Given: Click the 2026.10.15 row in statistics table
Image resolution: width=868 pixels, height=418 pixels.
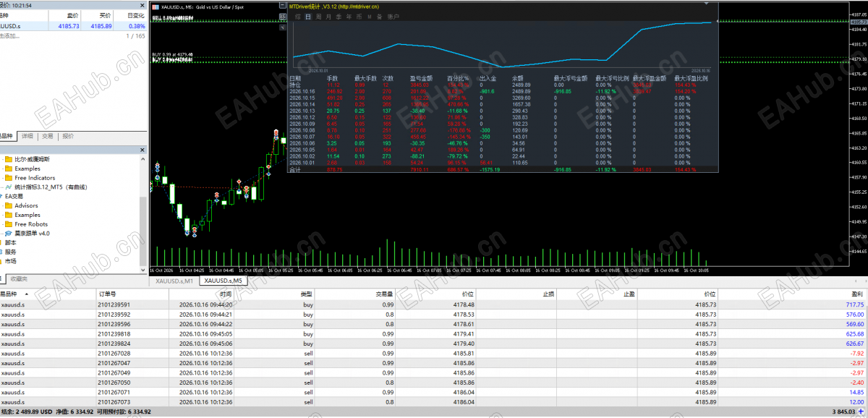Looking at the screenshot, I should click(x=503, y=98).
